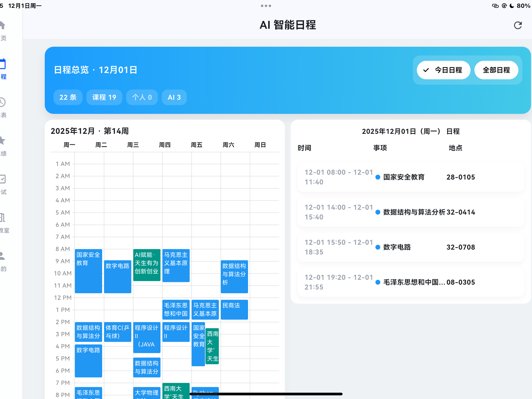
Task: Open Friday afternoon 国家安全教育 block
Action: coord(198,344)
